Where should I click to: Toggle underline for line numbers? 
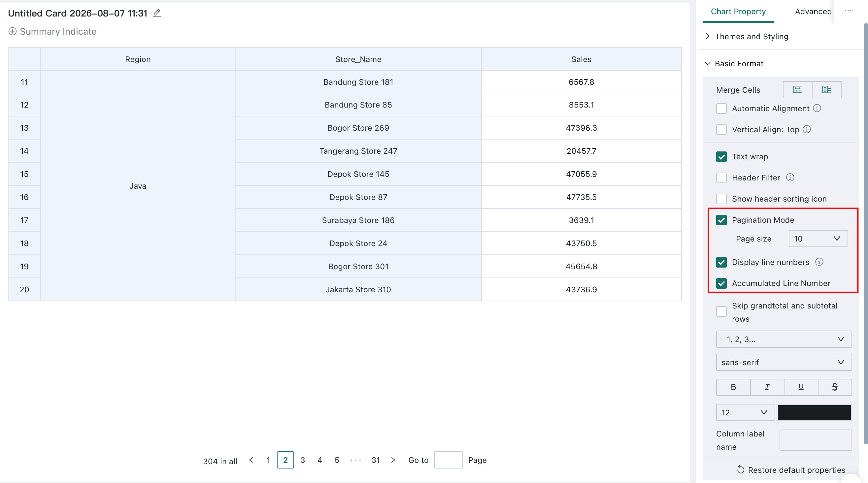[801, 387]
